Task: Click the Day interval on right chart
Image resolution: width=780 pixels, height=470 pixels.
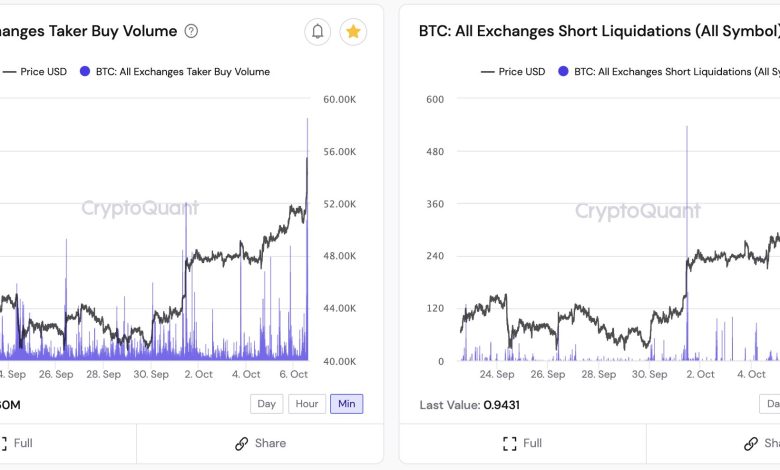Action: tap(770, 404)
